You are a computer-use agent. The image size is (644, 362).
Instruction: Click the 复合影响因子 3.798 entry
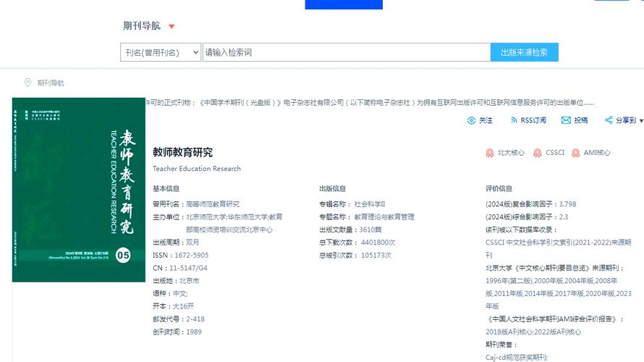coord(530,204)
